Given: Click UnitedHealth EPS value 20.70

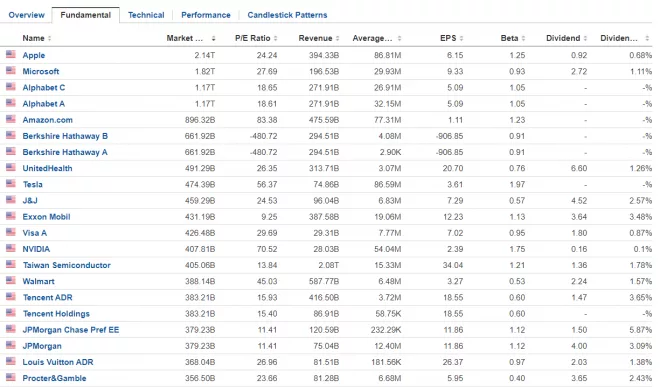Looking at the screenshot, I should coord(453,168).
